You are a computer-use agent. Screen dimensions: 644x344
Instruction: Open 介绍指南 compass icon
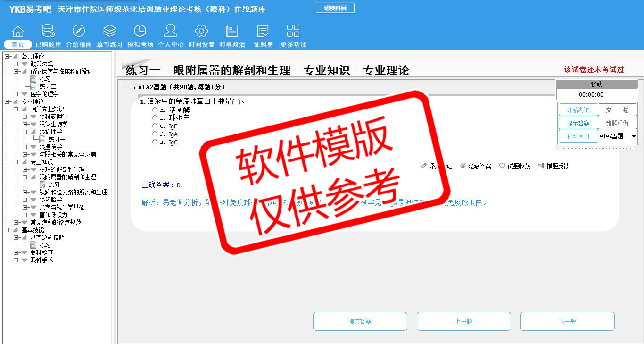click(x=79, y=32)
